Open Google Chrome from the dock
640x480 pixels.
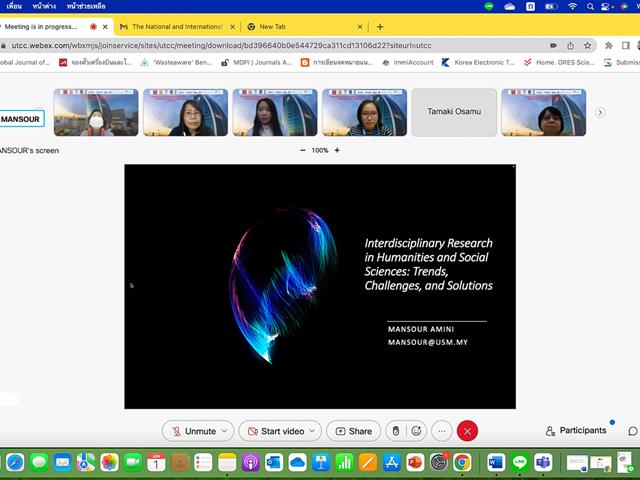pyautogui.click(x=462, y=462)
